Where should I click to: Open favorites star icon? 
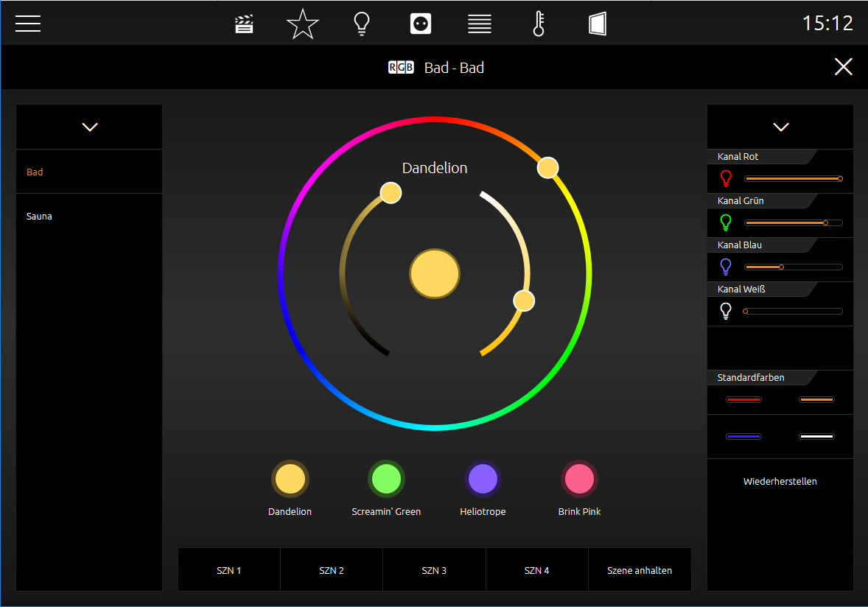point(303,24)
